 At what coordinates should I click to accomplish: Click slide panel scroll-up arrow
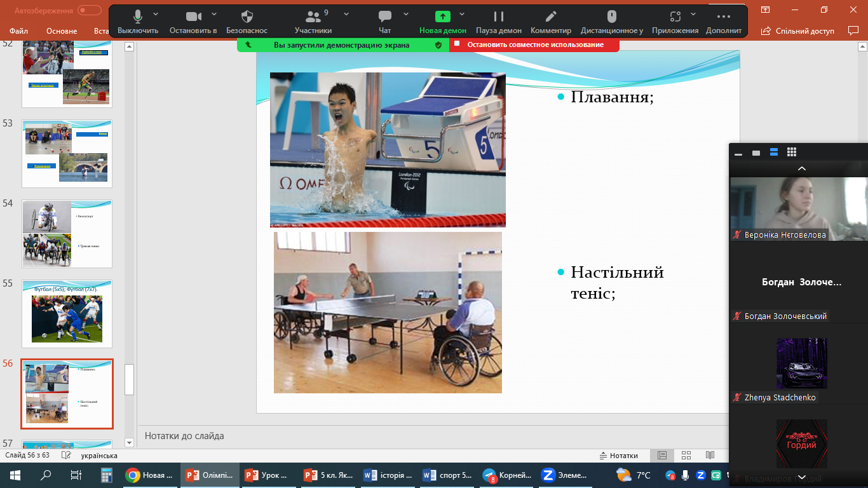129,46
